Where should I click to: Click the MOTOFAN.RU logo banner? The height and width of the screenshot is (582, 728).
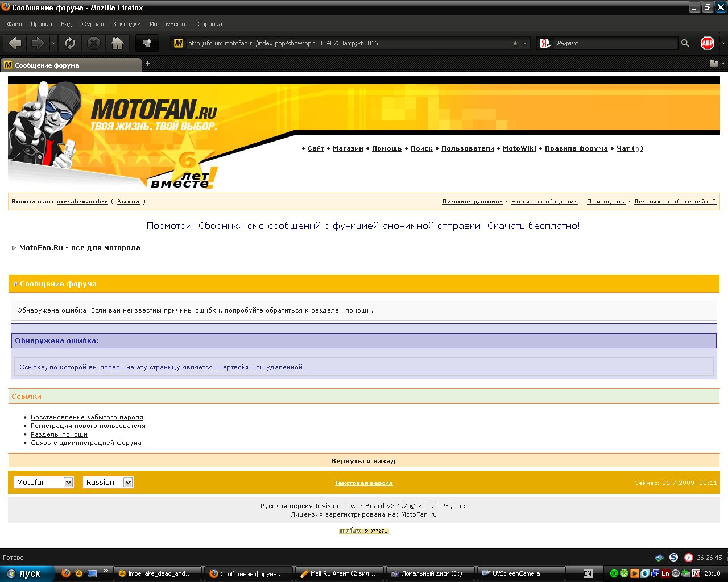154,114
